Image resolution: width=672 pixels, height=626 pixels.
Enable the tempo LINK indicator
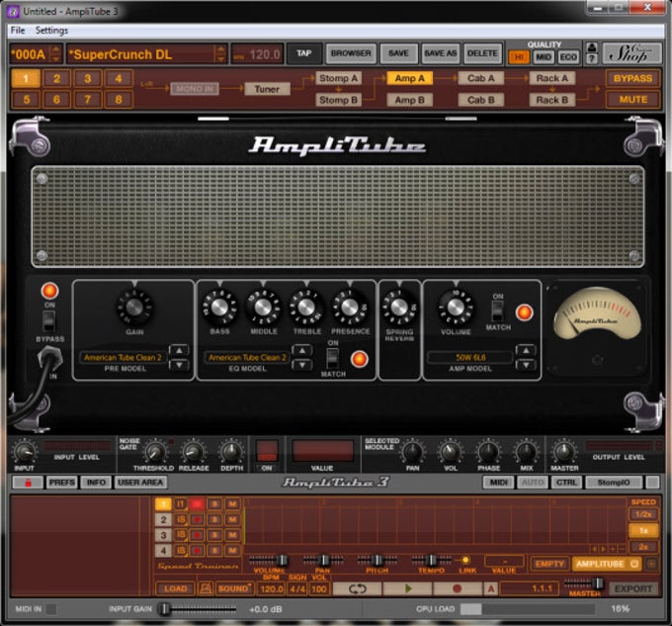(x=465, y=560)
